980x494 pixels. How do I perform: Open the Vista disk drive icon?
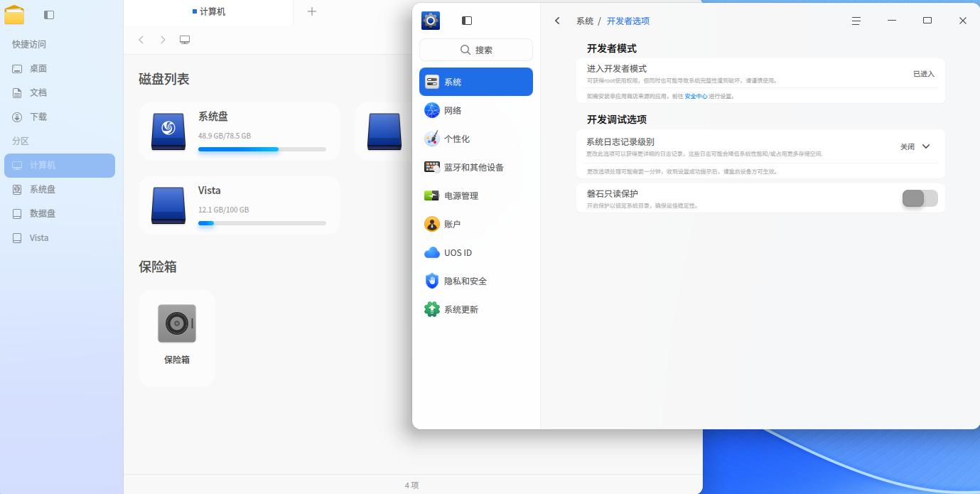168,205
